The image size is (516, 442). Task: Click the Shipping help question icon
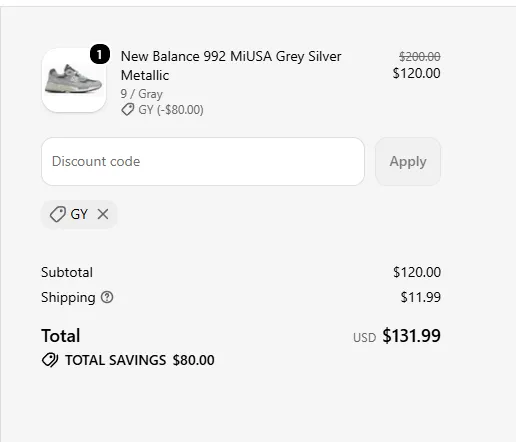(x=107, y=297)
